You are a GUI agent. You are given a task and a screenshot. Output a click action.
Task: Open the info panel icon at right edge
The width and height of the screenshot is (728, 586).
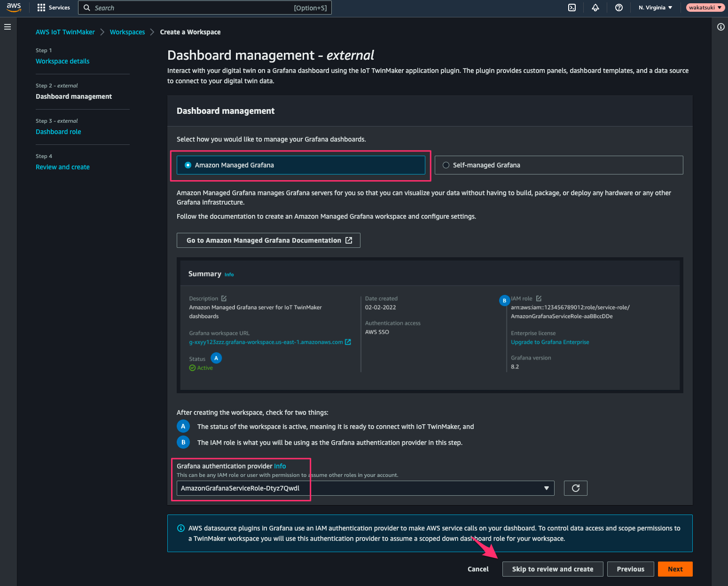[x=721, y=27]
